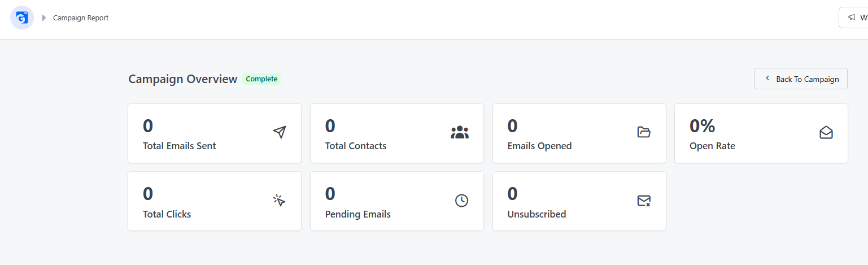Viewport: 868px width, 265px height.
Task: Go Back To Campaign
Action: click(x=801, y=79)
